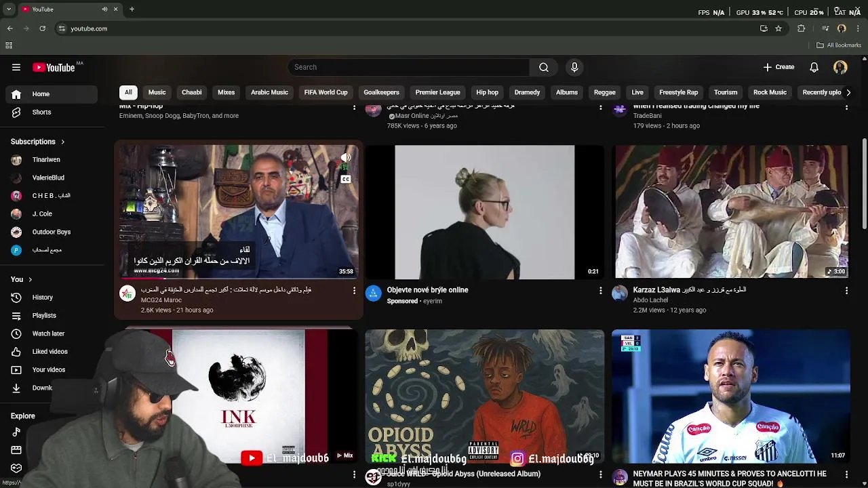This screenshot has width=868, height=488.
Task: Open a new browser tab
Action: 132,9
